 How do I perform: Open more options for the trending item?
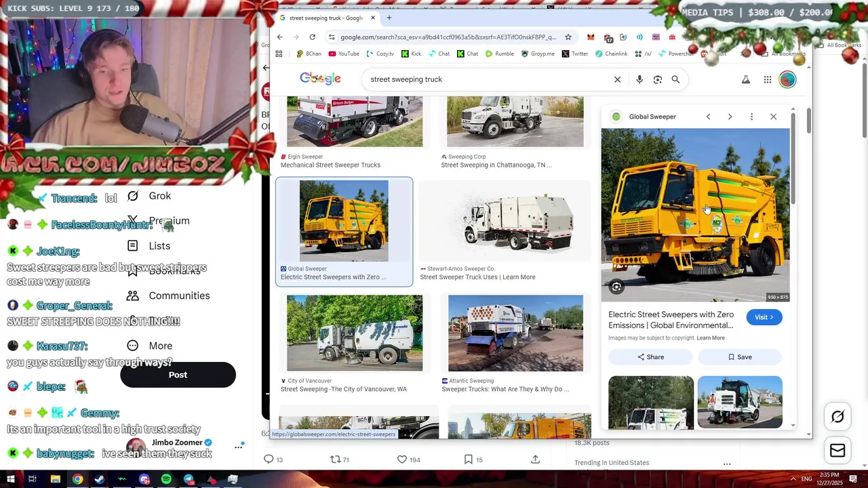(x=727, y=464)
